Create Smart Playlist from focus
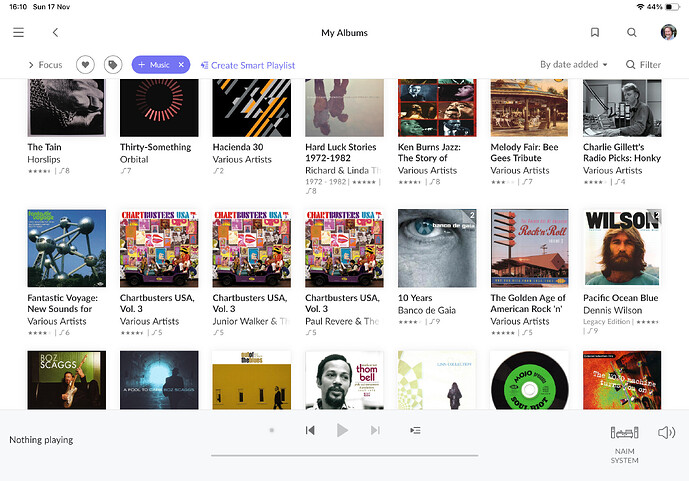 (248, 65)
